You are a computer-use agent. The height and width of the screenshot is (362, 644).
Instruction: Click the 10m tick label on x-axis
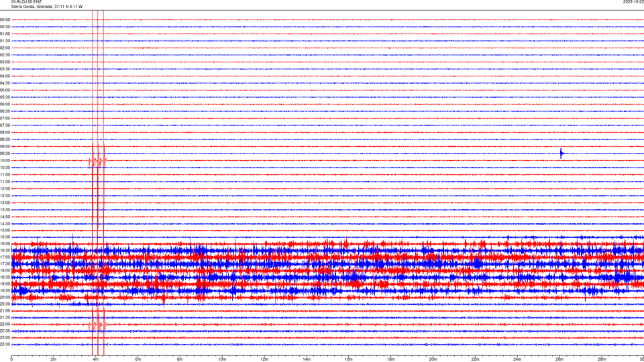(222, 359)
